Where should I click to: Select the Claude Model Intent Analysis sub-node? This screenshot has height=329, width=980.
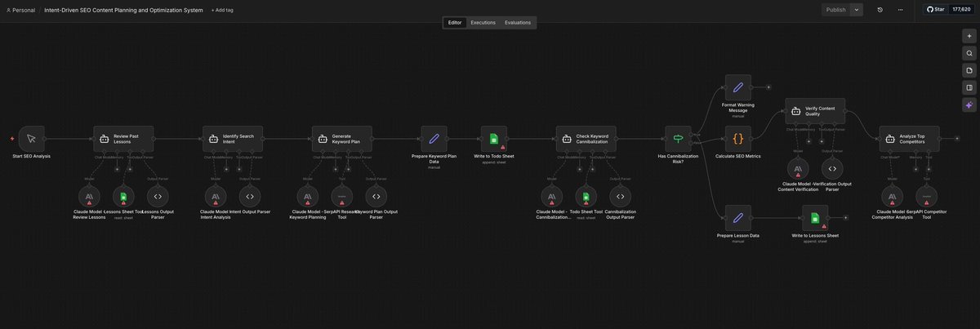click(216, 196)
